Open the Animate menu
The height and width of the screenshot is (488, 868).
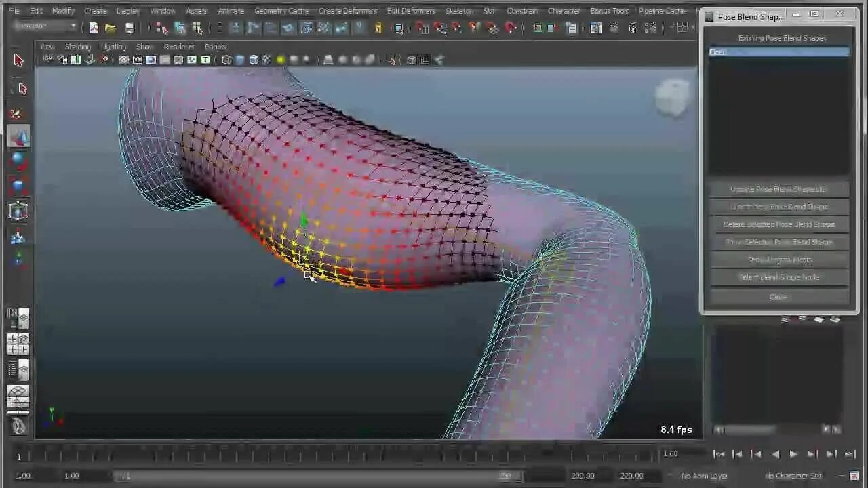click(x=231, y=10)
